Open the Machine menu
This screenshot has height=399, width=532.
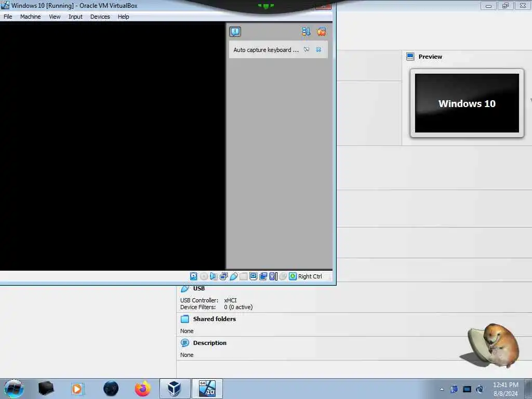click(31, 17)
